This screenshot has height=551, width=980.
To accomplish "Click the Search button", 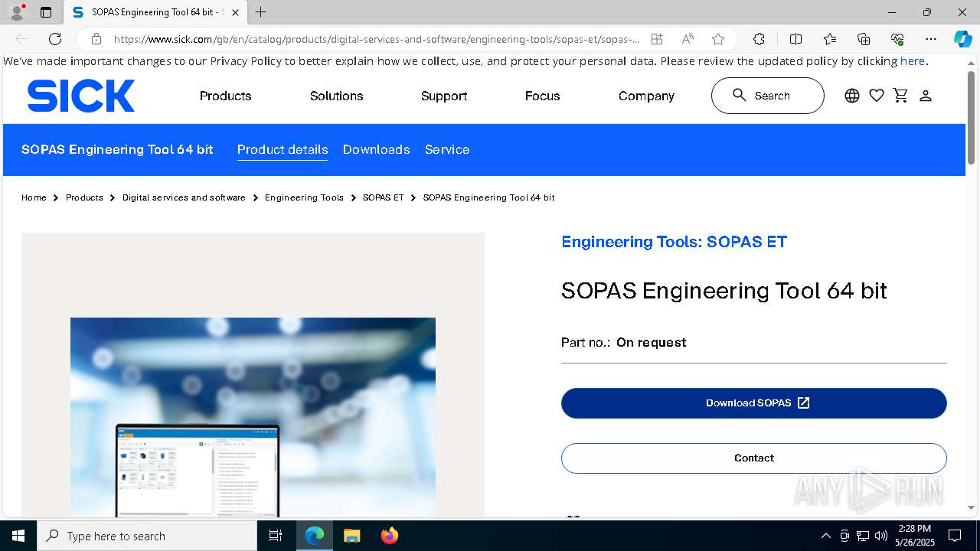I will coord(768,96).
